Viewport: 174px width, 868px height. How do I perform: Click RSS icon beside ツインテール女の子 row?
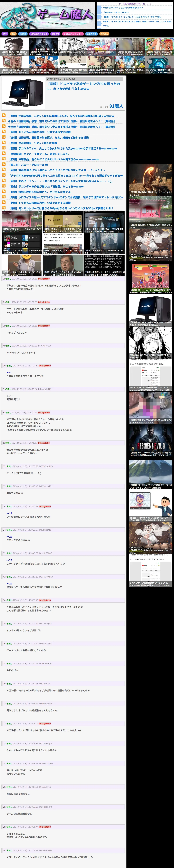click(x=4, y=181)
